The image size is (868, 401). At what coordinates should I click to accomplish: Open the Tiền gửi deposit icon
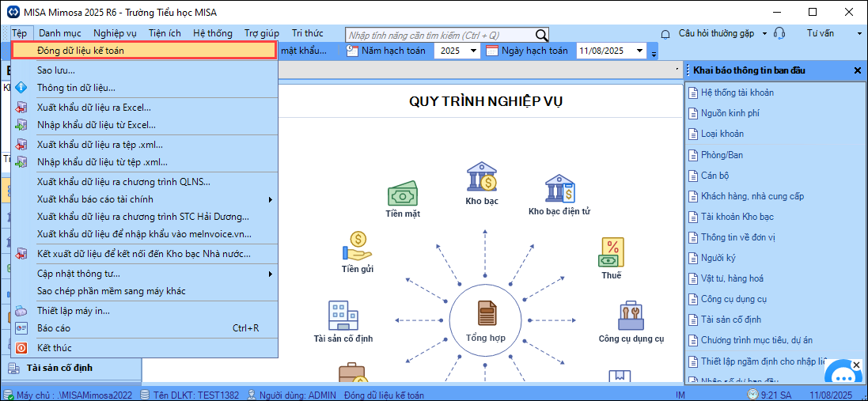pyautogui.click(x=358, y=245)
